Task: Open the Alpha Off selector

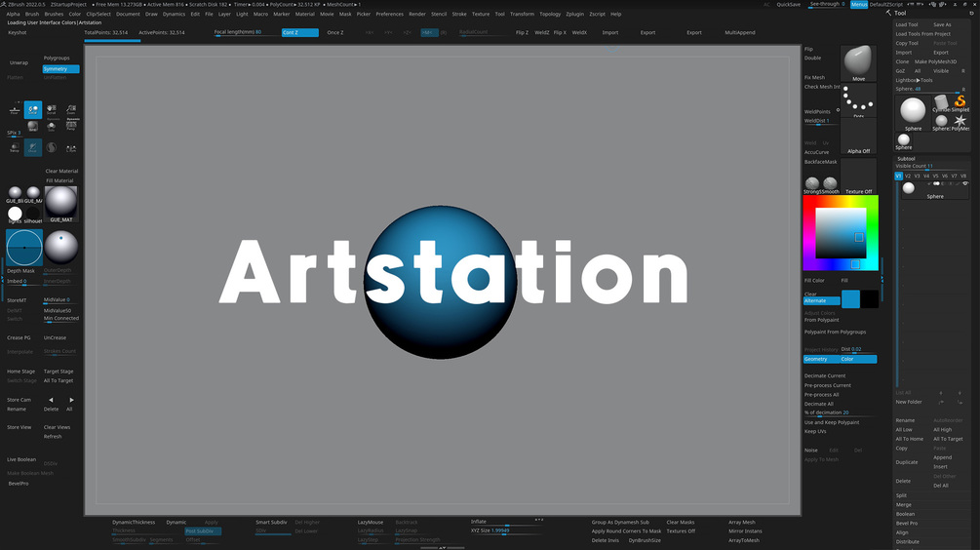Action: click(x=858, y=137)
